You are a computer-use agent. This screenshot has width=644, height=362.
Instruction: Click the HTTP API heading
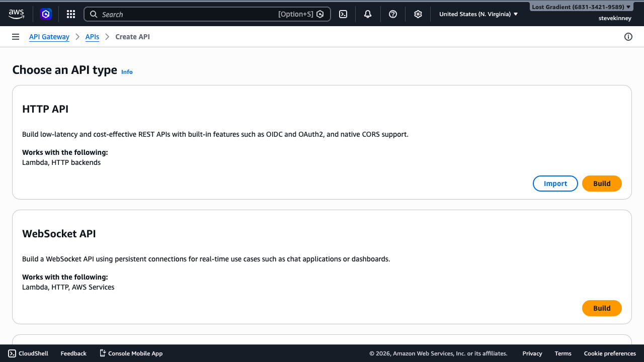(x=45, y=109)
